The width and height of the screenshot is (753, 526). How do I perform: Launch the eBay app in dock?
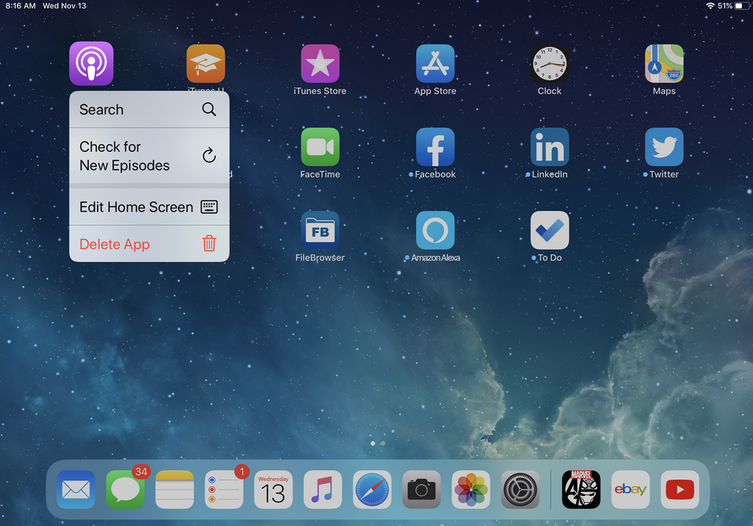pos(631,489)
